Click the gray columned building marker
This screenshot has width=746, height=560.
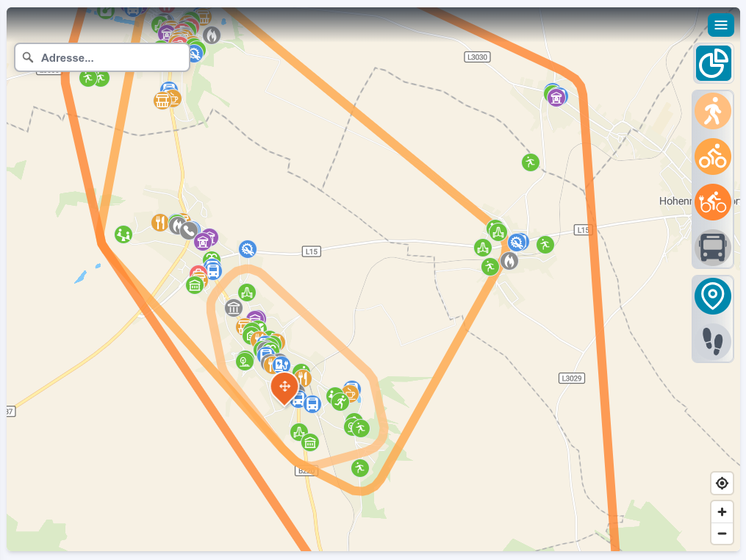(234, 308)
